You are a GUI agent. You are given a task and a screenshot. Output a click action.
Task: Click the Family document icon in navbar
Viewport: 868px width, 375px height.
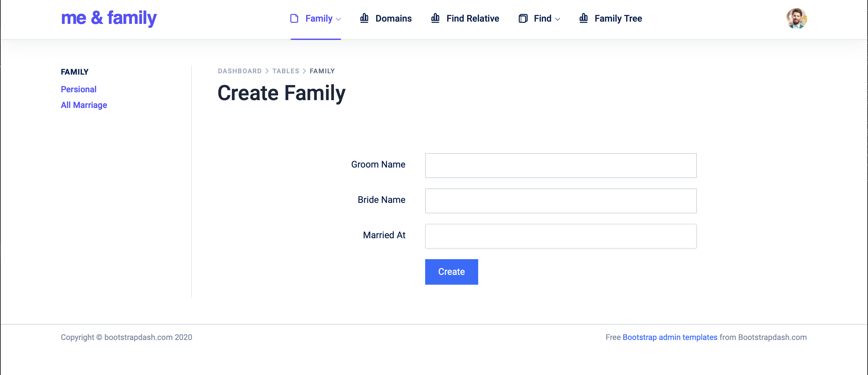(294, 19)
